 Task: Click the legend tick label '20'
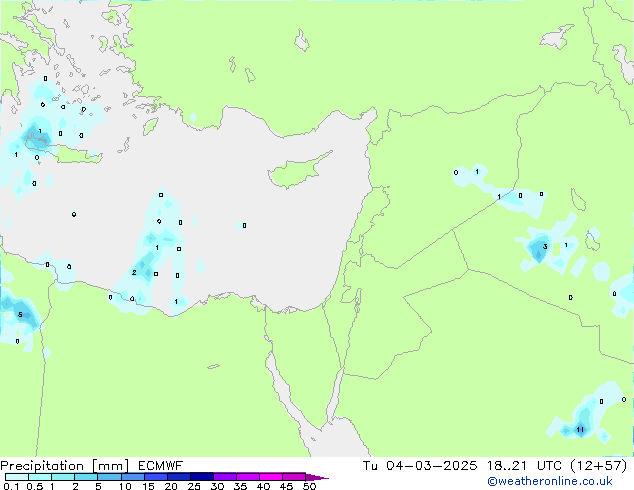[x=171, y=486]
